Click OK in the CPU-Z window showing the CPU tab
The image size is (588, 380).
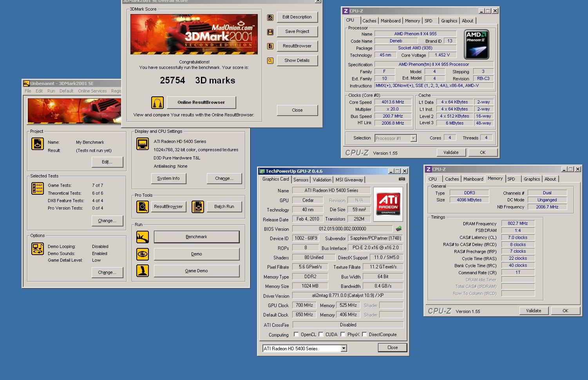[483, 152]
